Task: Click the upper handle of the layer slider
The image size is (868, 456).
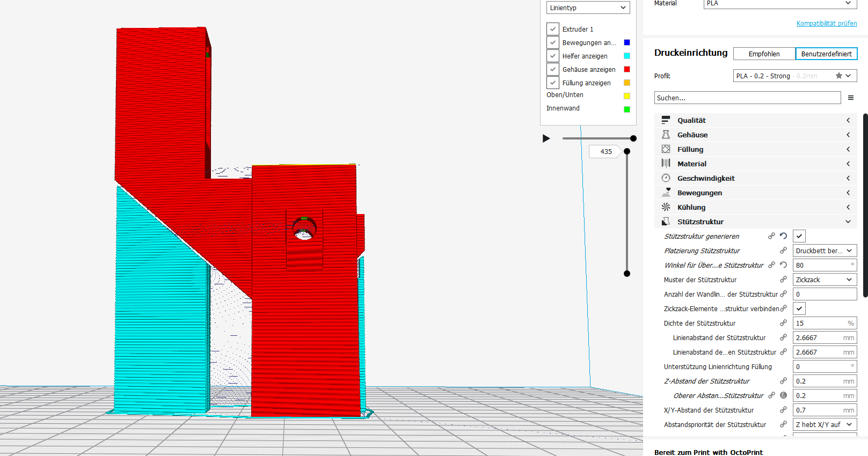Action: point(627,151)
